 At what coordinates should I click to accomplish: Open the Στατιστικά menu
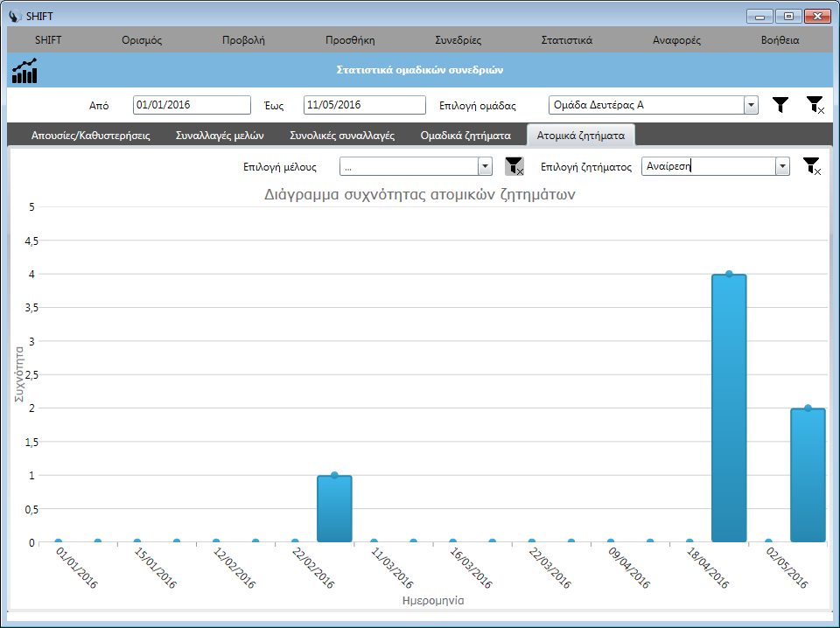(x=567, y=40)
